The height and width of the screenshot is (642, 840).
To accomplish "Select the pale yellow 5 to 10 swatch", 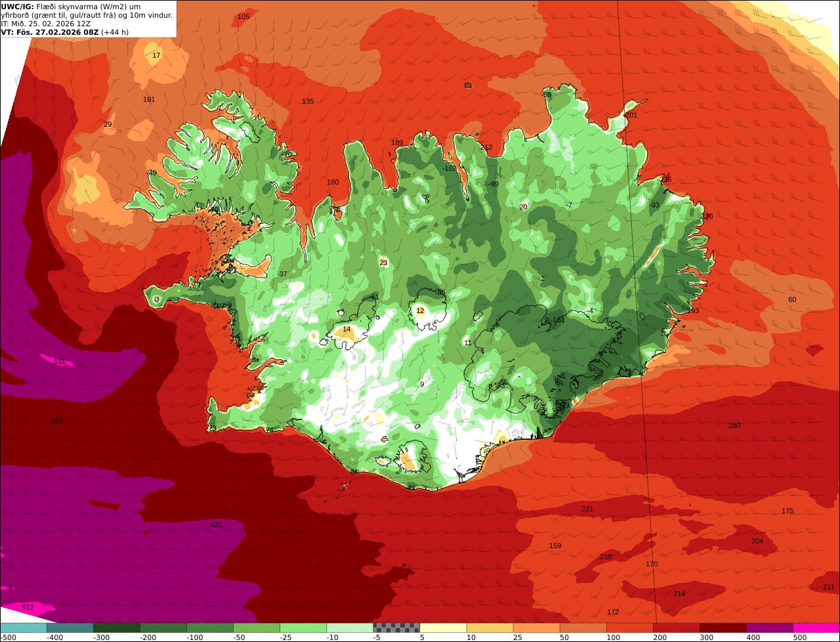I will pos(443,628).
